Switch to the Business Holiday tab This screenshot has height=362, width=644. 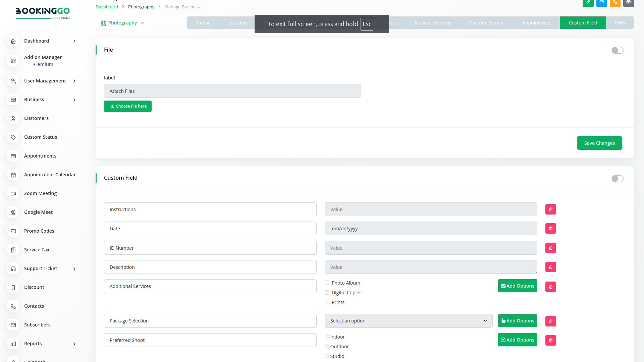coord(433,23)
